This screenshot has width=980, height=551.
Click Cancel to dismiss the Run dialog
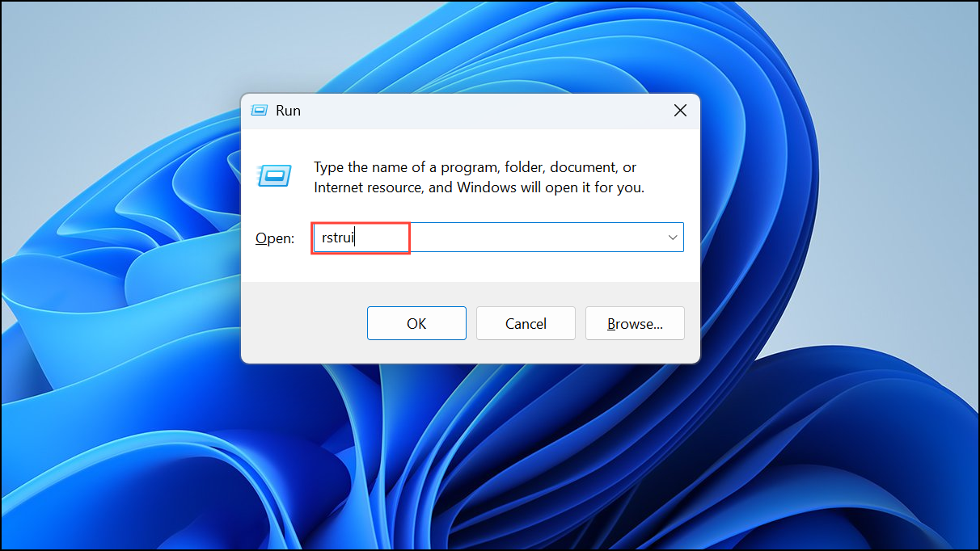tap(526, 323)
